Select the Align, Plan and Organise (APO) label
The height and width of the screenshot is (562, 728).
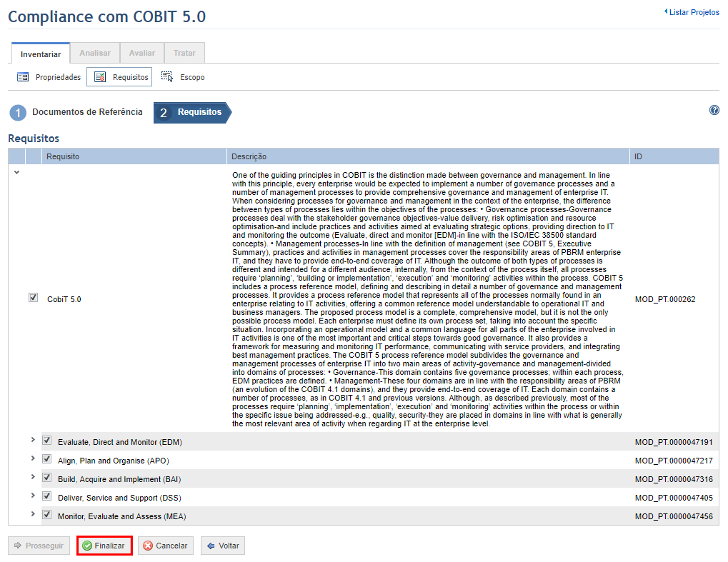click(114, 461)
